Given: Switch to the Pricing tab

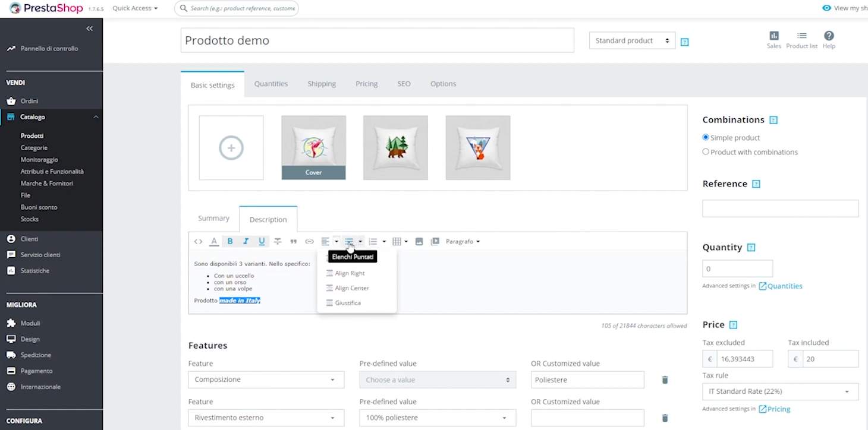Looking at the screenshot, I should pyautogui.click(x=366, y=84).
